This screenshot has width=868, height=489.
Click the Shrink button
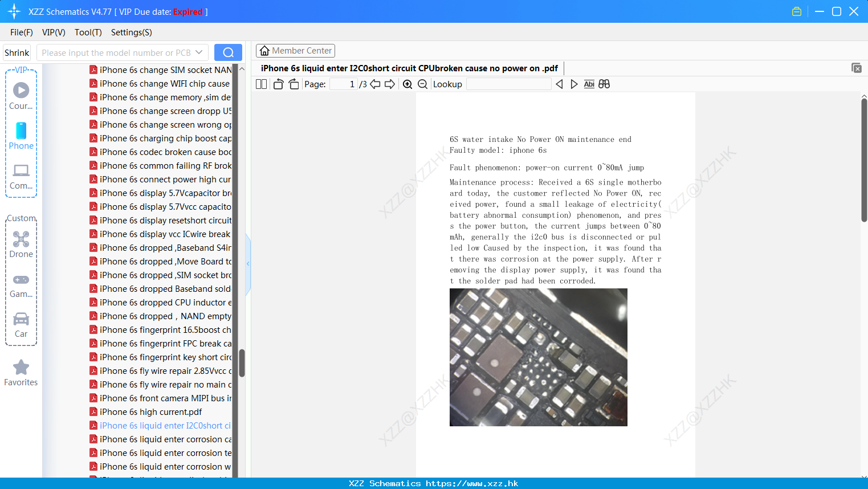coord(17,52)
